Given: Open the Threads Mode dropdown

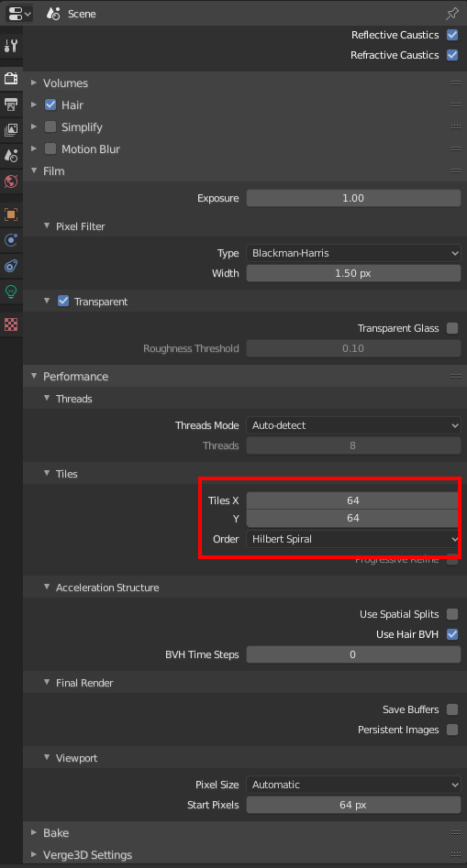Looking at the screenshot, I should coord(353,425).
